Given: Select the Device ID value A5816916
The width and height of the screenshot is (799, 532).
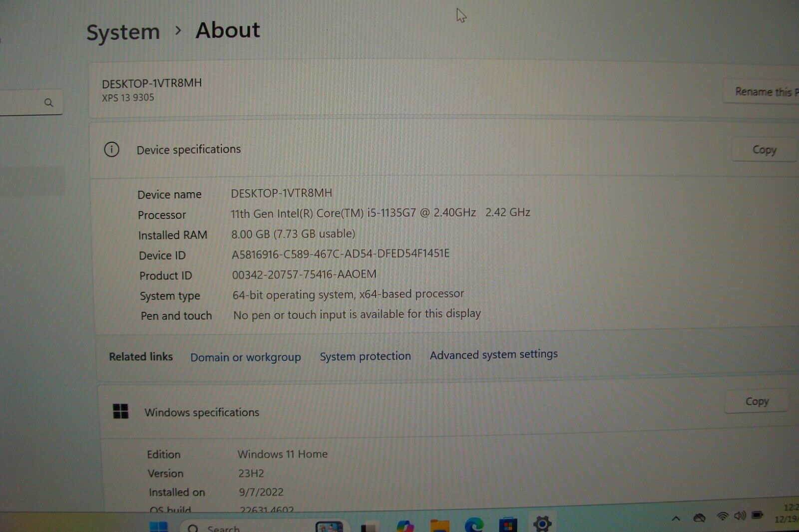Looking at the screenshot, I should click(x=340, y=254).
